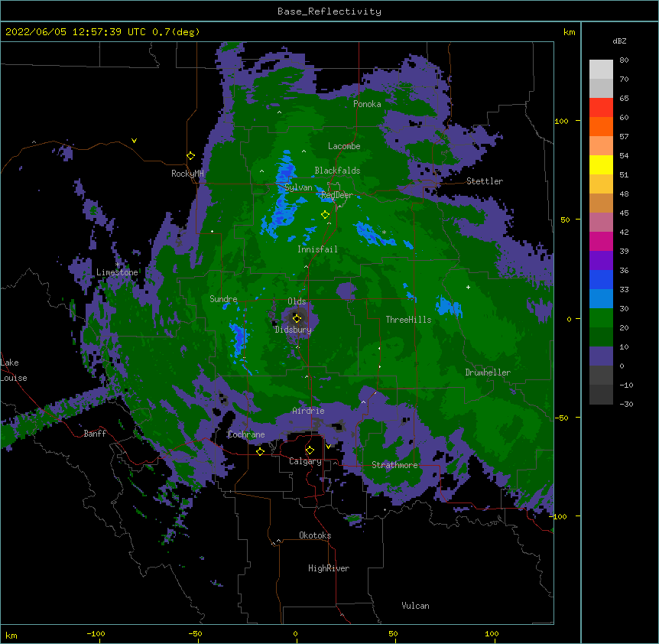Click the white asterisk marker above Limestone
Viewport: 659px width, 644px height.
click(117, 265)
